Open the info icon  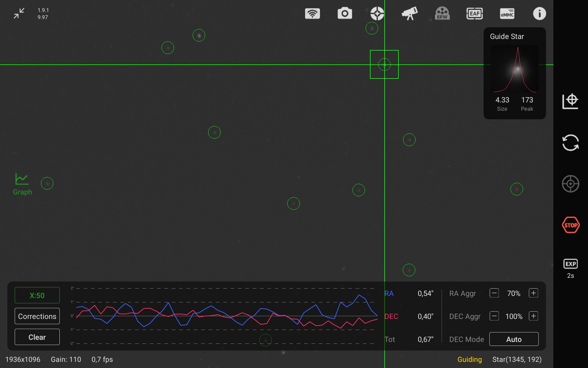pyautogui.click(x=539, y=13)
